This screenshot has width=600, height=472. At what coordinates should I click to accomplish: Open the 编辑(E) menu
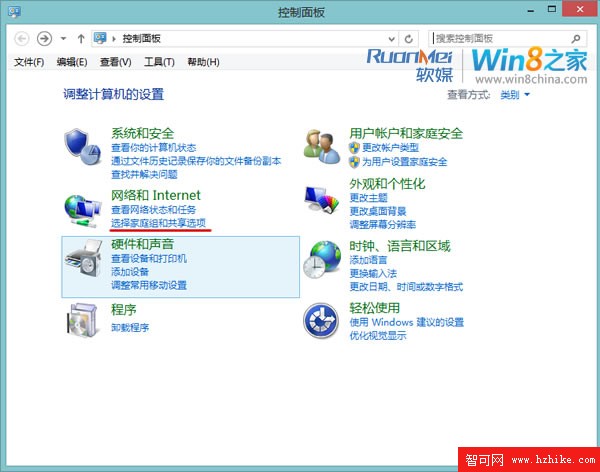click(72, 62)
